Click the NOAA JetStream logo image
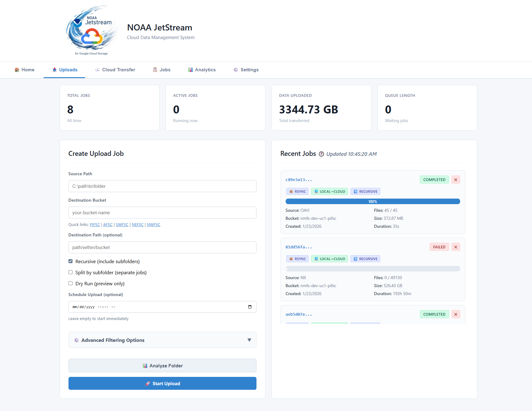This screenshot has height=411, width=532. 92,30
